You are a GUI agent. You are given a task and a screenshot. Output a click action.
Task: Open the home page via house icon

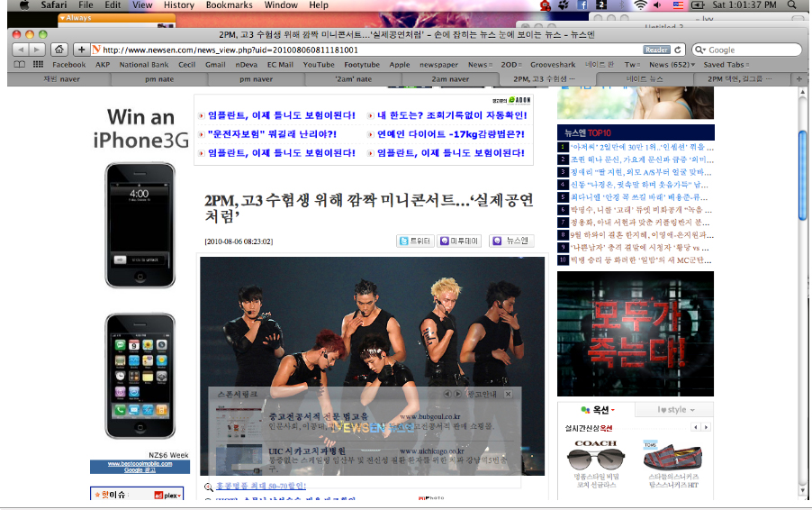59,50
